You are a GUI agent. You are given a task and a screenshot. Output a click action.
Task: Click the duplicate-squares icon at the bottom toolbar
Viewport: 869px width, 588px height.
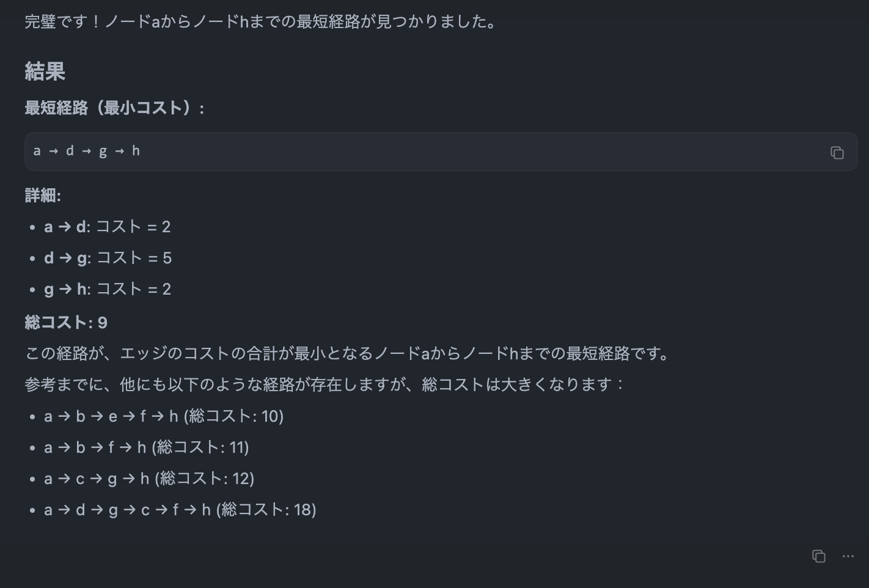point(819,556)
